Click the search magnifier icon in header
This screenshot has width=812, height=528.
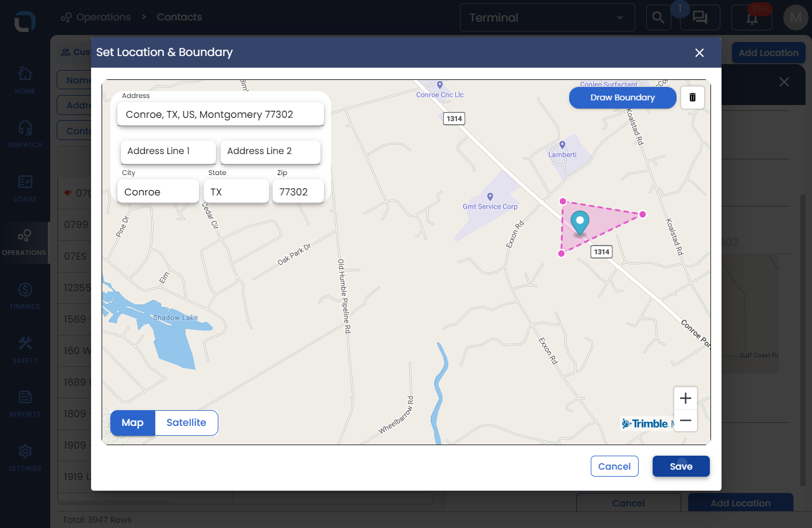658,18
